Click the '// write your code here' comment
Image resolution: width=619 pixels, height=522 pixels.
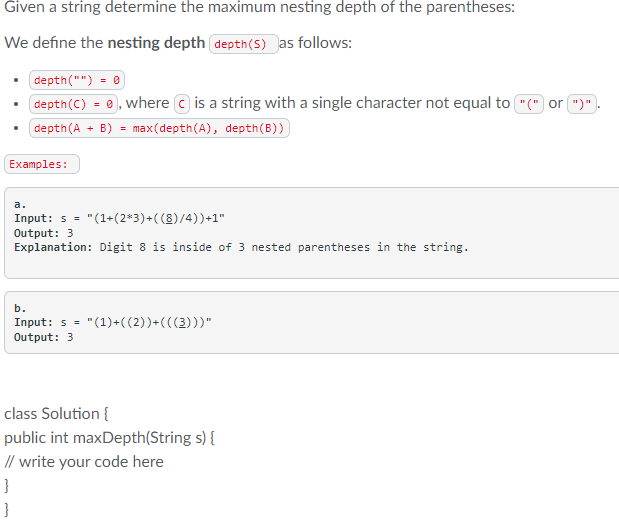84,462
